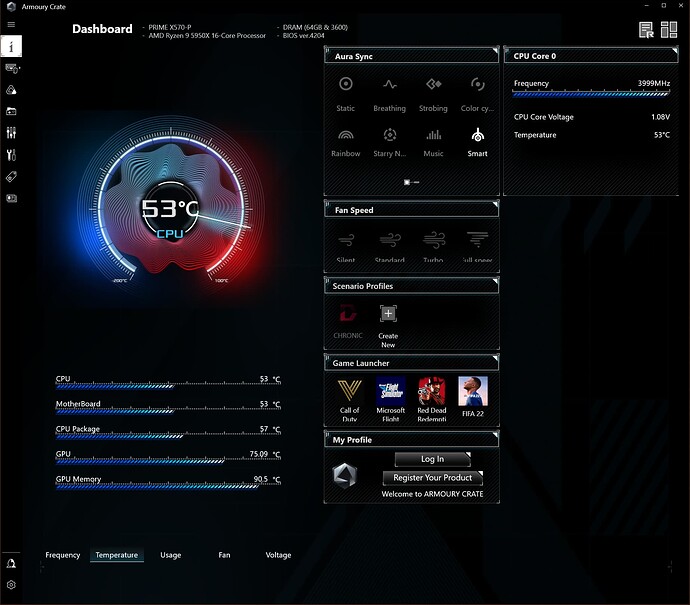Select the Dashboard info icon in sidebar
This screenshot has height=605, width=690.
click(11, 46)
